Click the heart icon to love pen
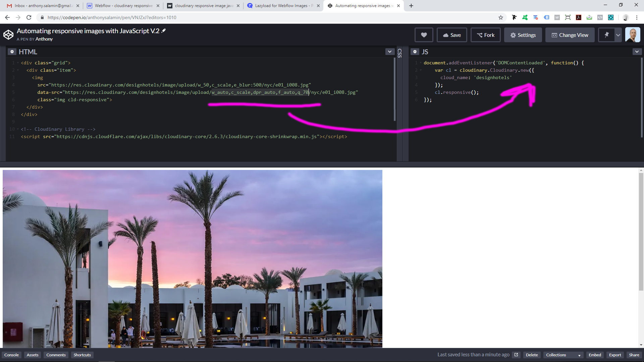644x362 pixels. tap(424, 35)
